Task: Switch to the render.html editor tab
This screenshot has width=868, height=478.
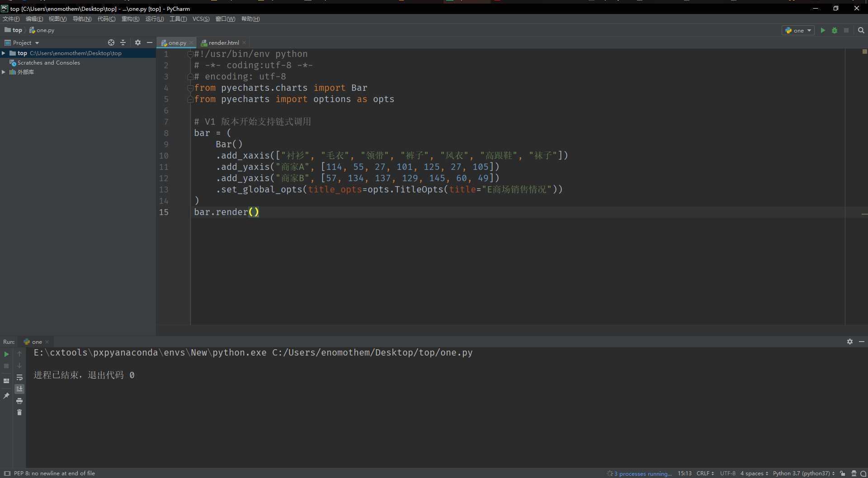Action: click(224, 42)
